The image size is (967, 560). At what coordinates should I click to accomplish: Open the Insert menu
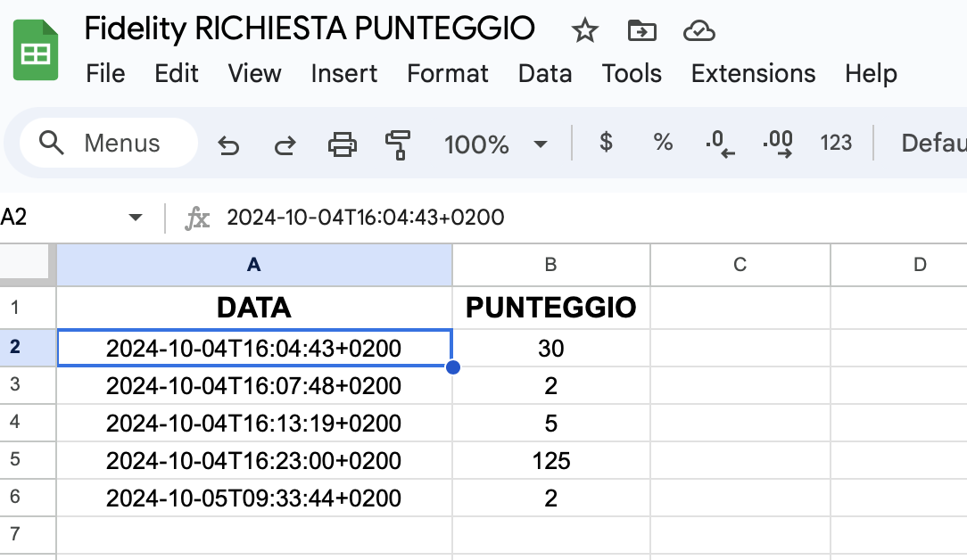pos(344,73)
